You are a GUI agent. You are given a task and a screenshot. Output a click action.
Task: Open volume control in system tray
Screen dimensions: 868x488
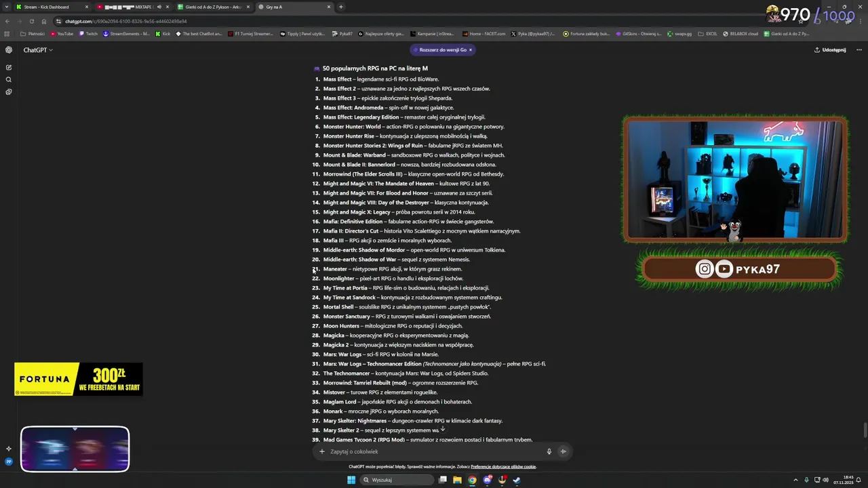826,480
